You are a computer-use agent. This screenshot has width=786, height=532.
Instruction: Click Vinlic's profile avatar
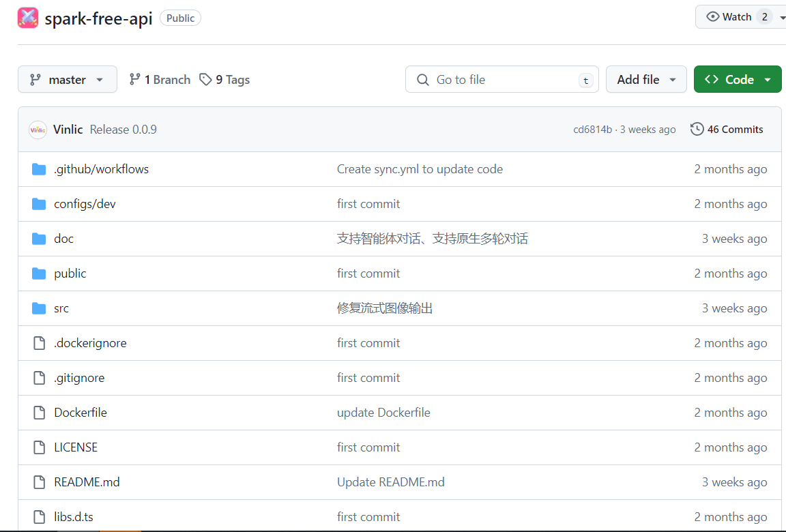(38, 129)
